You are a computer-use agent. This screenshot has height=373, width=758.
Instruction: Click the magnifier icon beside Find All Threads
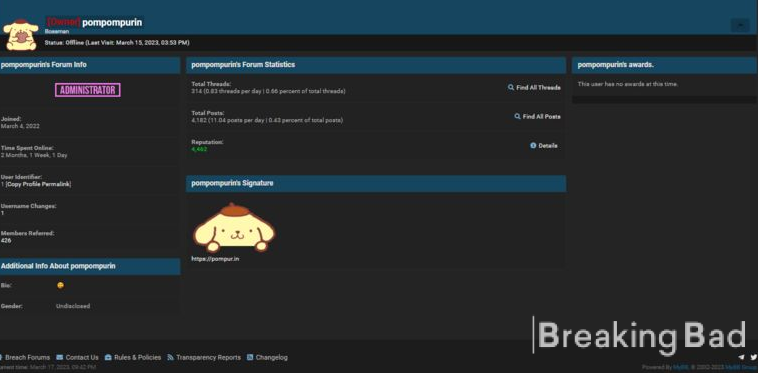click(x=510, y=87)
